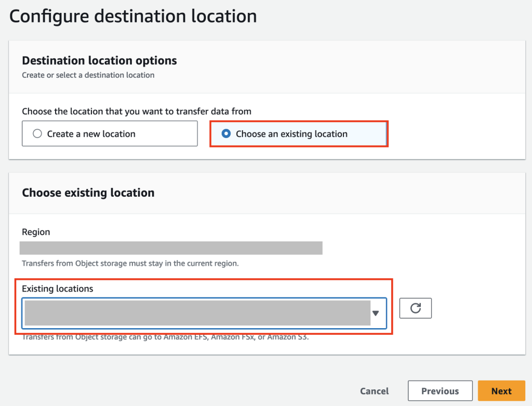
Task: Select the "Create a new location" radio circle
Action: (x=37, y=133)
